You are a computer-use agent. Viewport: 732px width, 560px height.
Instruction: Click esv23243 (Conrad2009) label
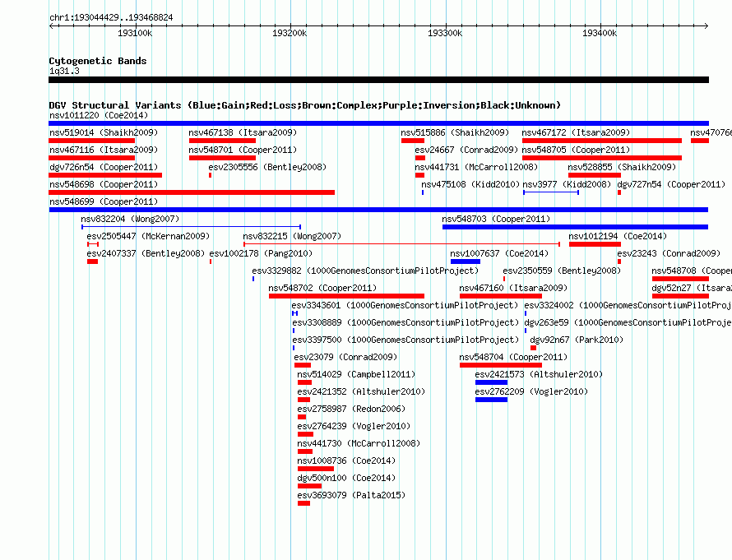[x=669, y=253]
